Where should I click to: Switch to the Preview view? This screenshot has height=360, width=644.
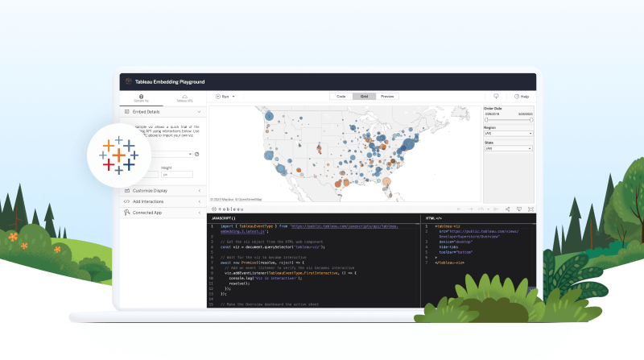click(387, 96)
